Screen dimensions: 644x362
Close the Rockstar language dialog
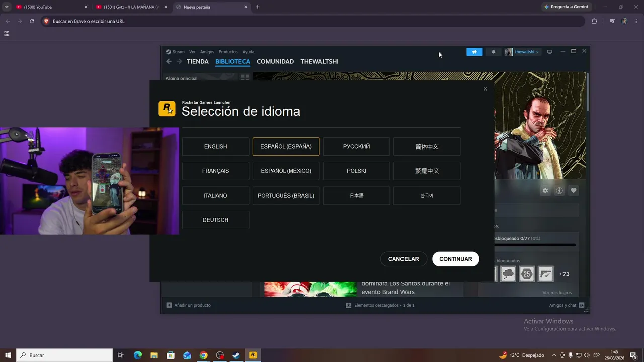click(485, 89)
